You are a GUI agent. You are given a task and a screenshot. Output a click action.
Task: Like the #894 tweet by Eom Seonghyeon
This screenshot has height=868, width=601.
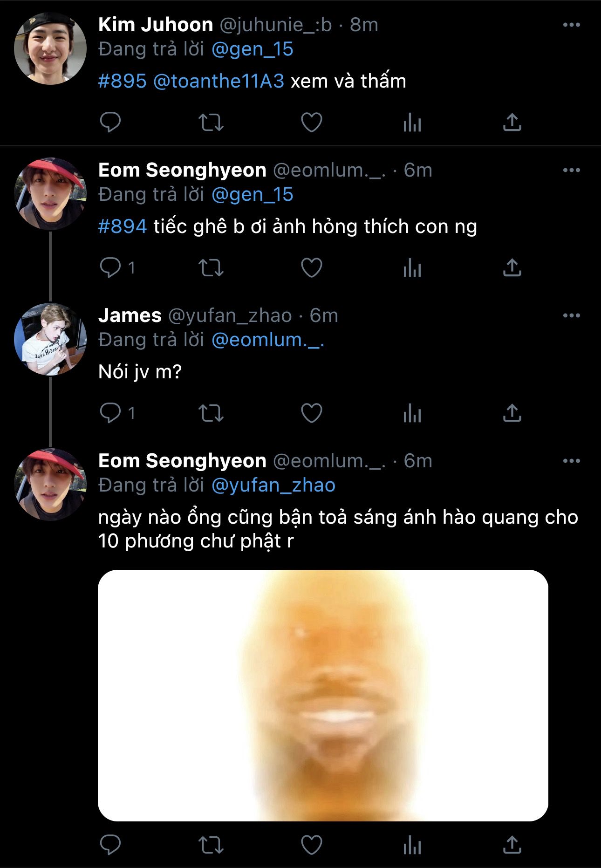point(311,268)
